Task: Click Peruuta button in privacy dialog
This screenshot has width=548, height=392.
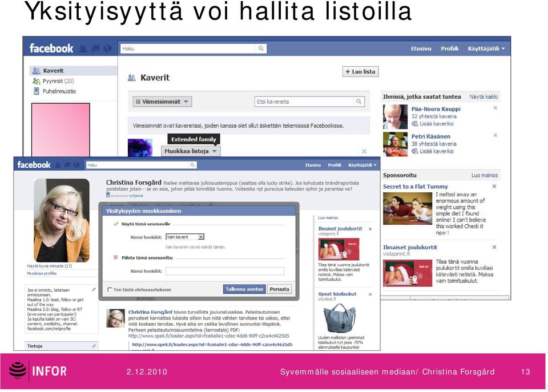Action: pyautogui.click(x=279, y=289)
